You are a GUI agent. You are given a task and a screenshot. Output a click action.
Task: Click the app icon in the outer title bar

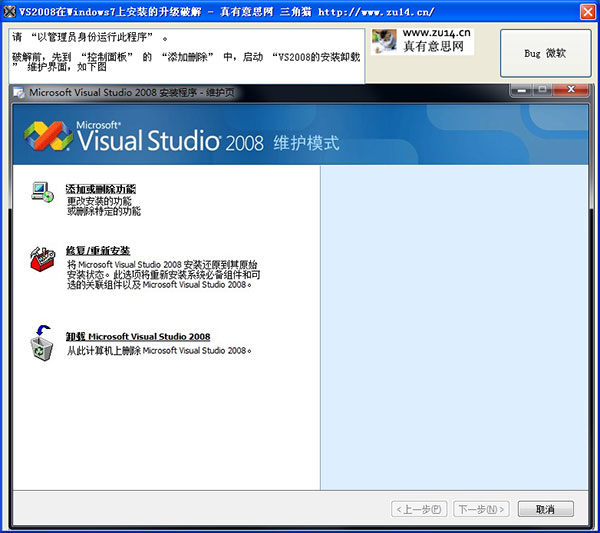pos(10,11)
